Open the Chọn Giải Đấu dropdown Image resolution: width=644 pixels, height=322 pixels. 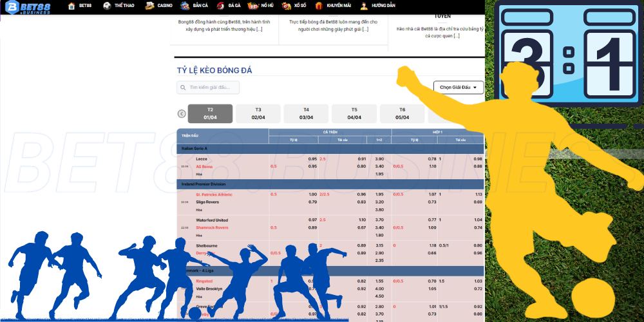[x=459, y=88]
